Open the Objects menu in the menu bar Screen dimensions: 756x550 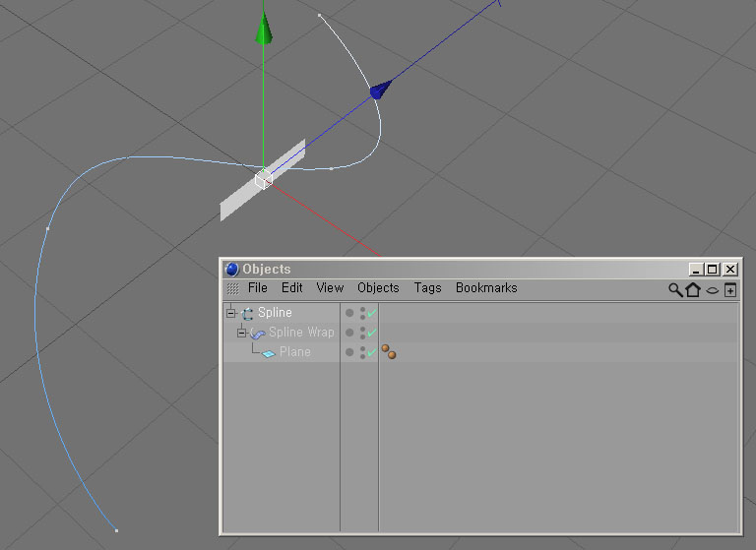378,287
